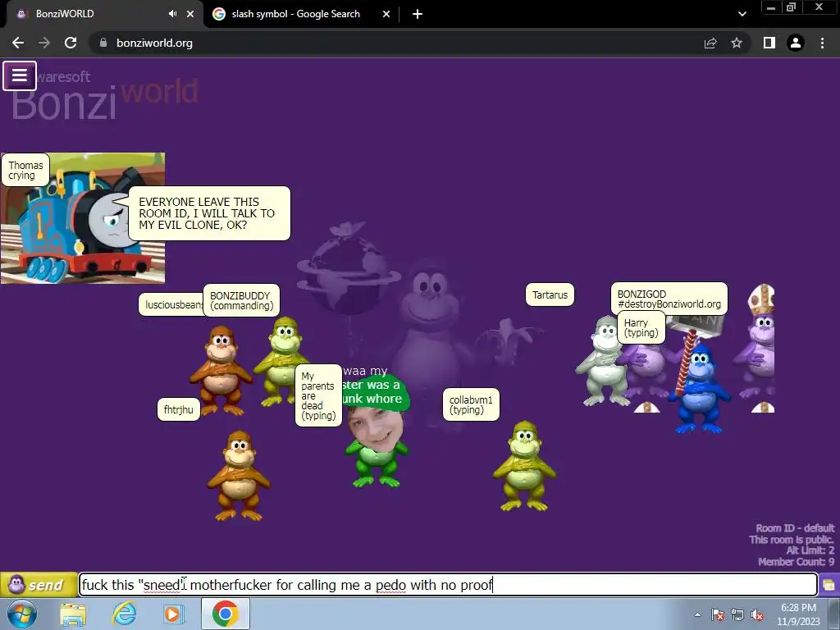Screen dimensions: 840x630
Task: Click the BONZIGOD #destroyBonziworld.org name tag
Action: tap(669, 299)
